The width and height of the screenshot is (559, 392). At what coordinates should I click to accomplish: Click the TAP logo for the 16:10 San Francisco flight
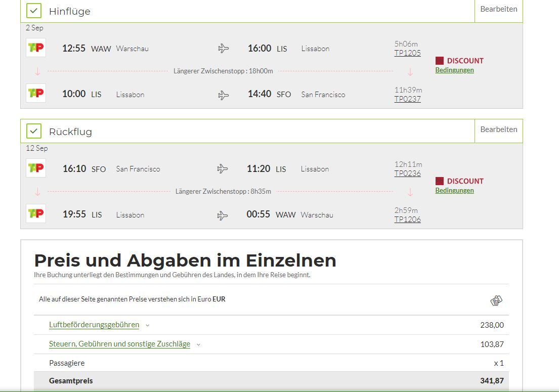36,168
